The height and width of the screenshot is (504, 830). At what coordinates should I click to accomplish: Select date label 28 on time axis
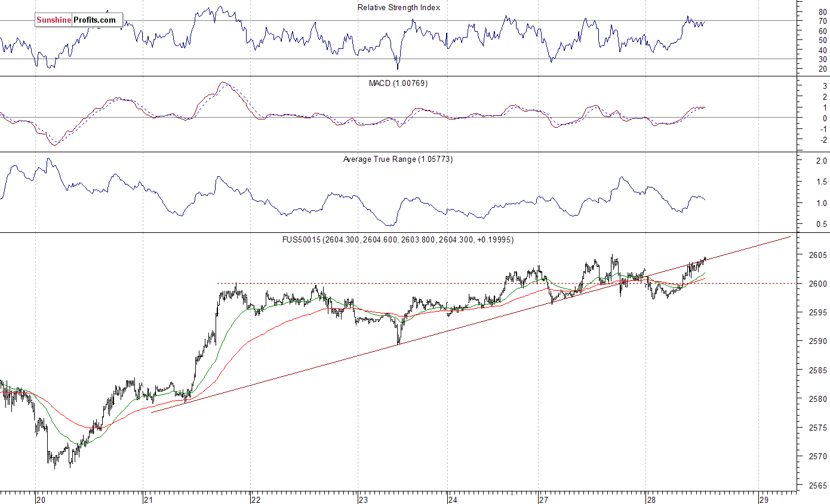651,499
